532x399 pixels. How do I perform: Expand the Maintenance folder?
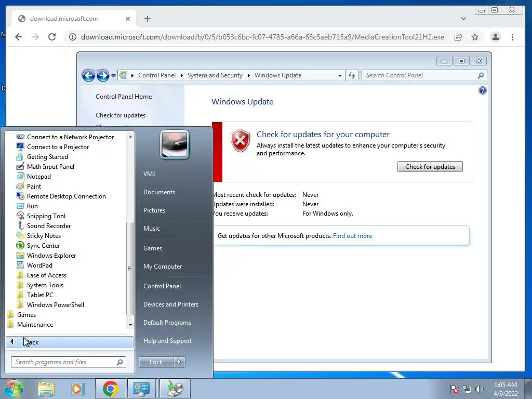[x=35, y=324]
